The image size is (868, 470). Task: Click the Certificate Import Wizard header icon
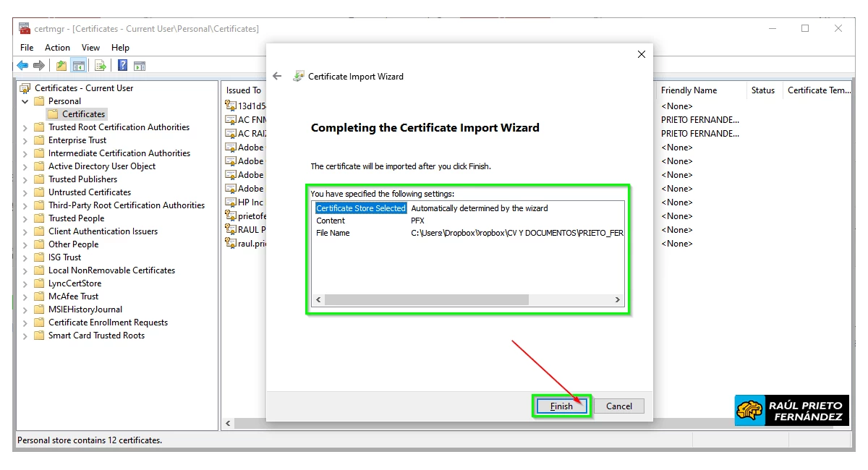[x=299, y=76]
